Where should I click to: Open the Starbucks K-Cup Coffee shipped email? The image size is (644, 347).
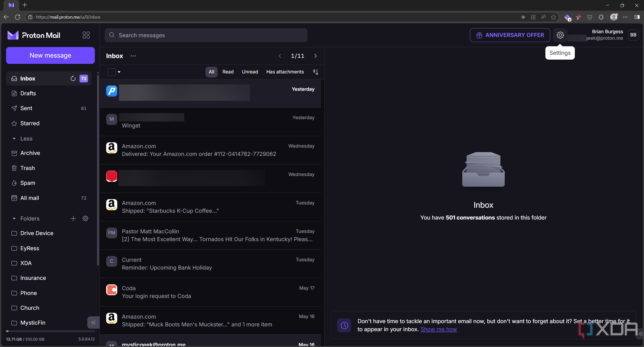tap(210, 207)
